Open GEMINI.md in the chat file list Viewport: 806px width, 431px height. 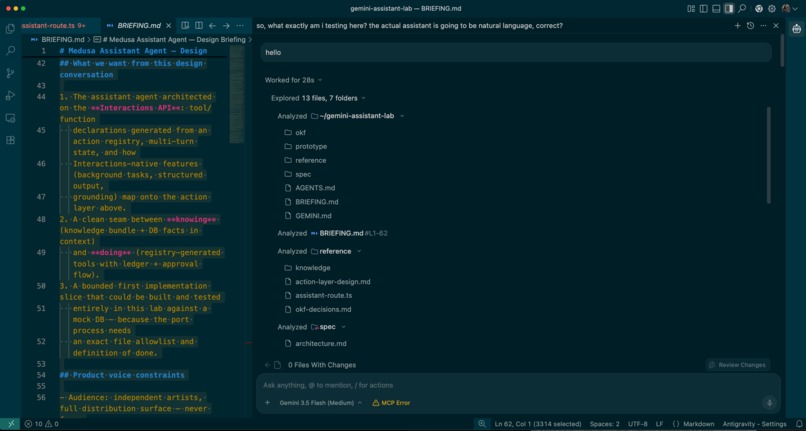point(307,216)
